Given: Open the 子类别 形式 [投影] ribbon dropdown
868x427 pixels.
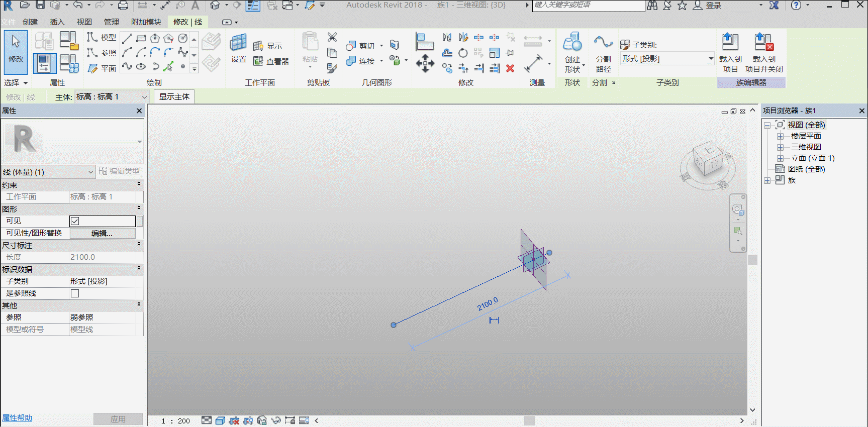Looking at the screenshot, I should (x=667, y=59).
